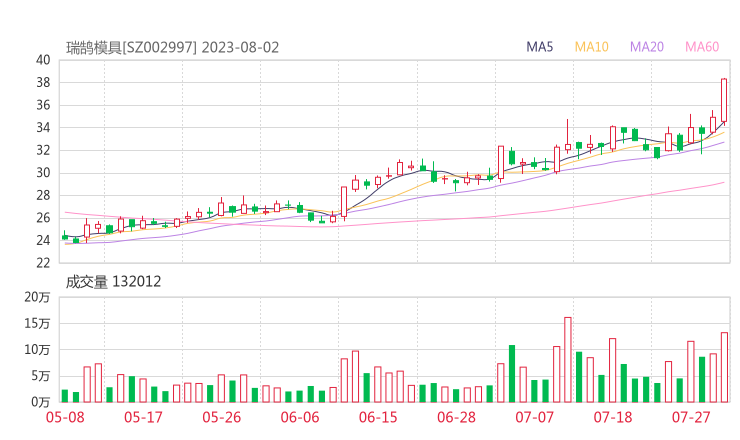The height and width of the screenshot is (440, 740).
Task: Select the tall last red candlestick reaching 38
Action: tap(724, 101)
